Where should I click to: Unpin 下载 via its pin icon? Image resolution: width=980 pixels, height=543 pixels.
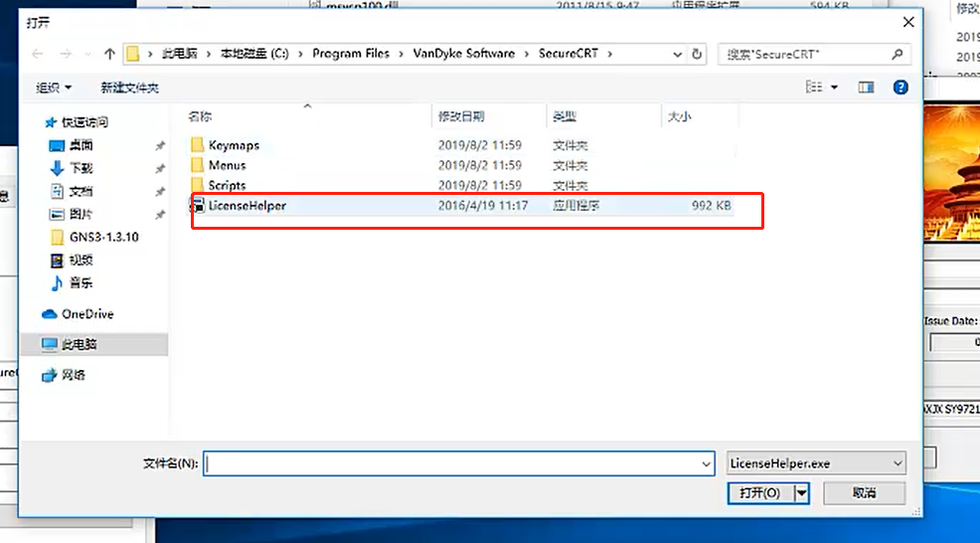(160, 169)
